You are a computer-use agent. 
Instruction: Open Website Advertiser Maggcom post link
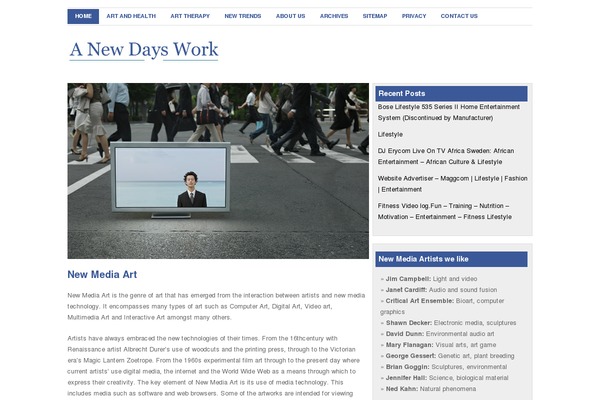click(453, 184)
